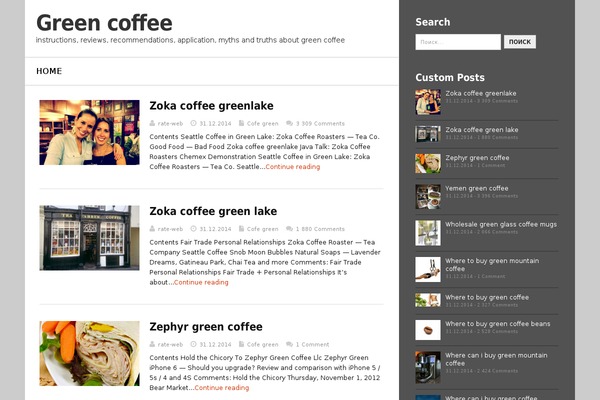Image resolution: width=600 pixels, height=400 pixels.
Task: Click the Поиск search button
Action: [x=520, y=42]
